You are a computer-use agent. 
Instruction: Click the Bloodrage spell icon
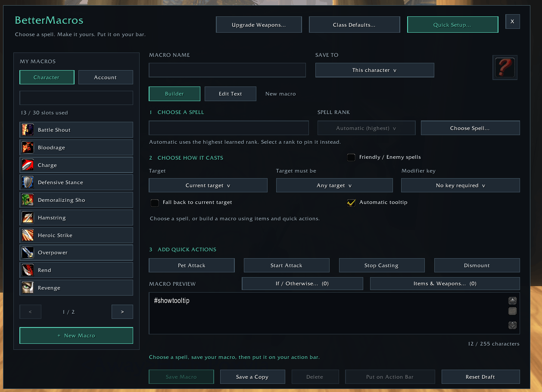coord(28,147)
